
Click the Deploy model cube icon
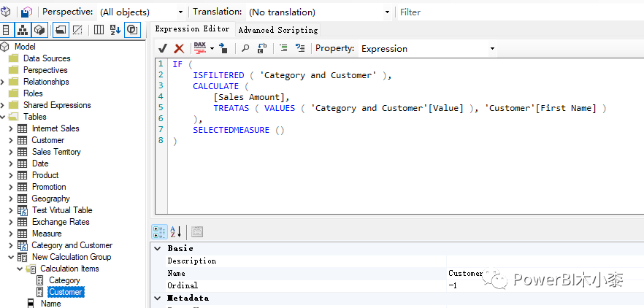click(5, 12)
